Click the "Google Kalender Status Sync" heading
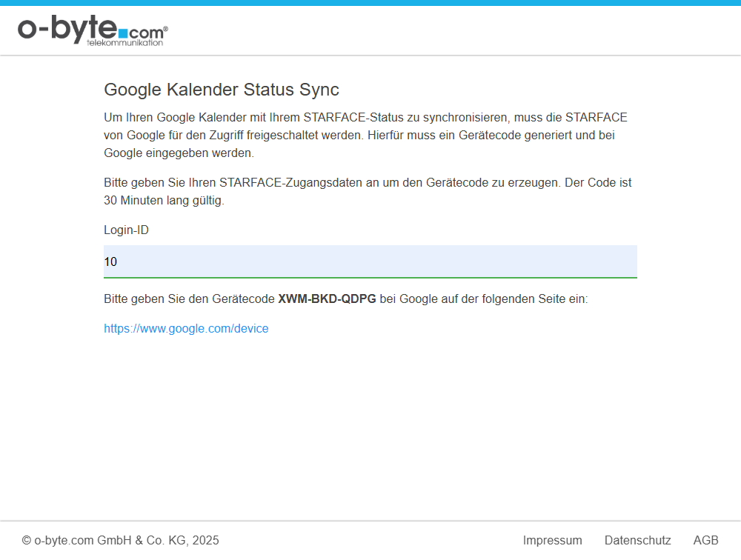This screenshot has width=741, height=560. (x=222, y=90)
